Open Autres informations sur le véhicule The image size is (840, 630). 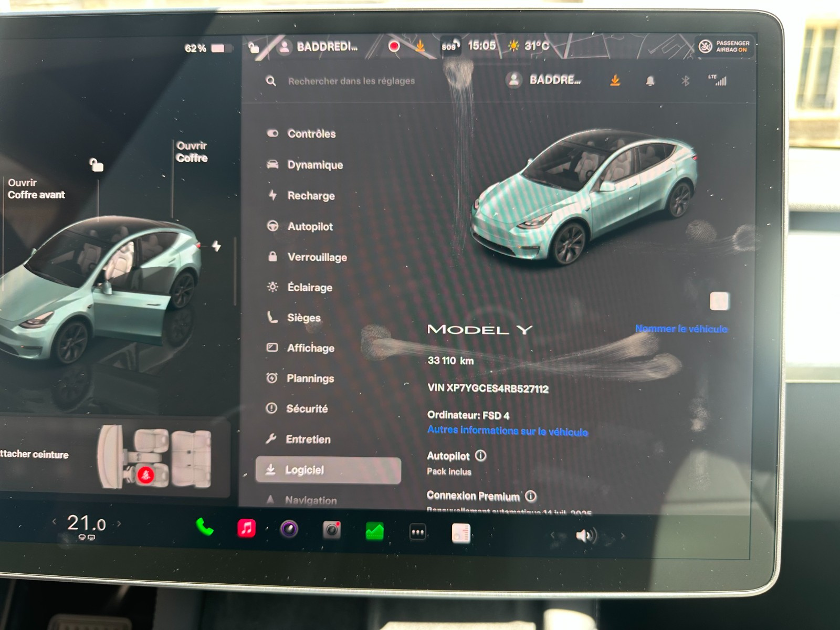(x=507, y=430)
